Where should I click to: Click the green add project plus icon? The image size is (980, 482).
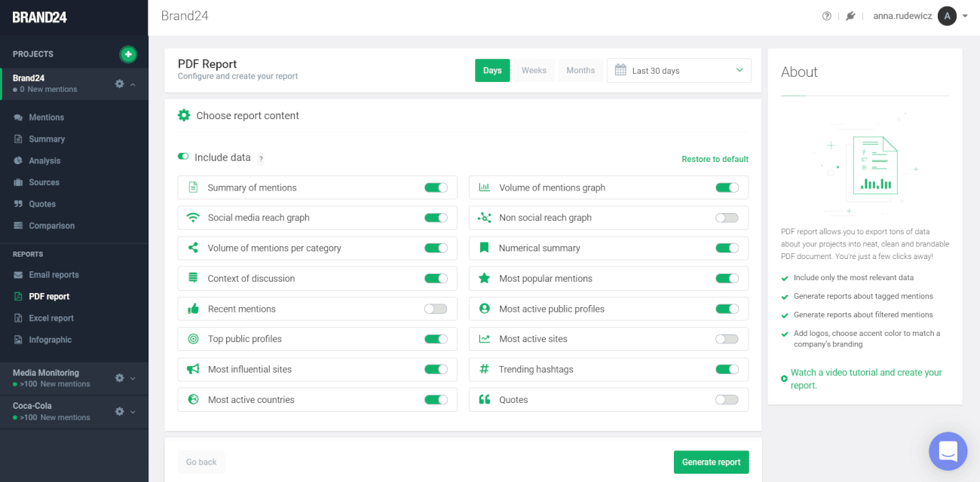(128, 54)
